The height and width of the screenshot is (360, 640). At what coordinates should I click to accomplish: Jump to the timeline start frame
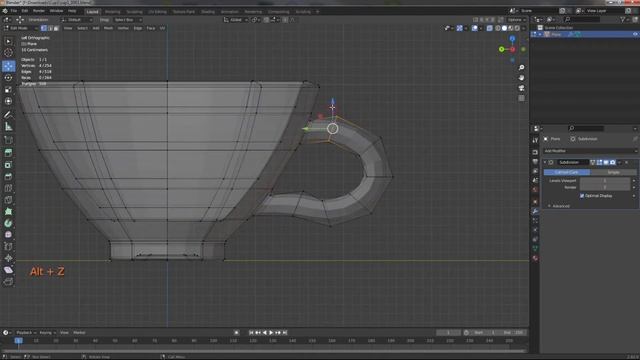(x=251, y=333)
